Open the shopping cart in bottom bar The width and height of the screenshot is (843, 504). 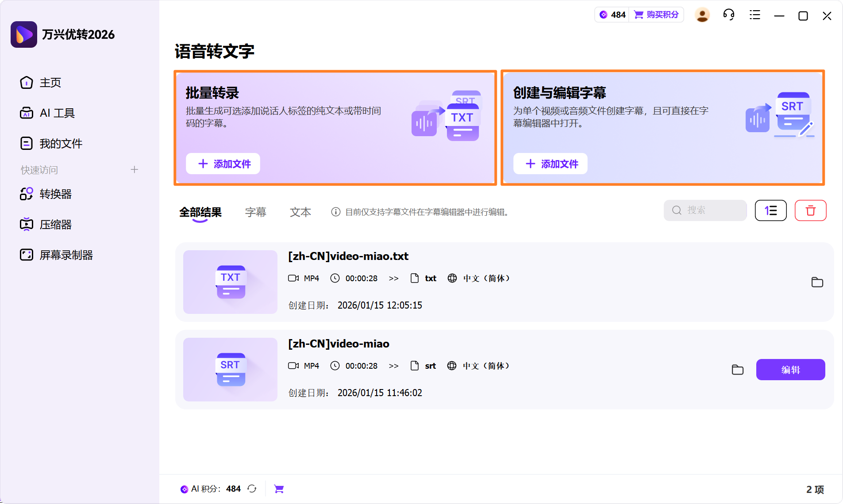(x=278, y=489)
